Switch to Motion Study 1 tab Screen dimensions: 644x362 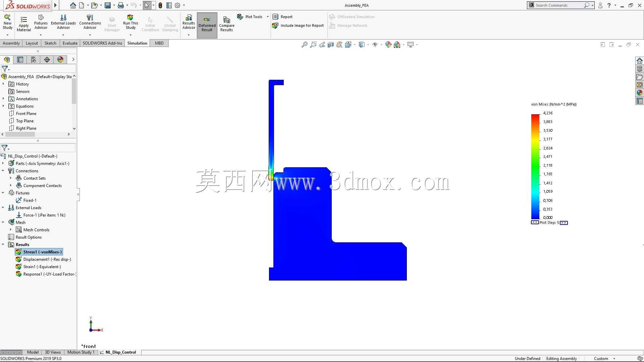(81, 352)
